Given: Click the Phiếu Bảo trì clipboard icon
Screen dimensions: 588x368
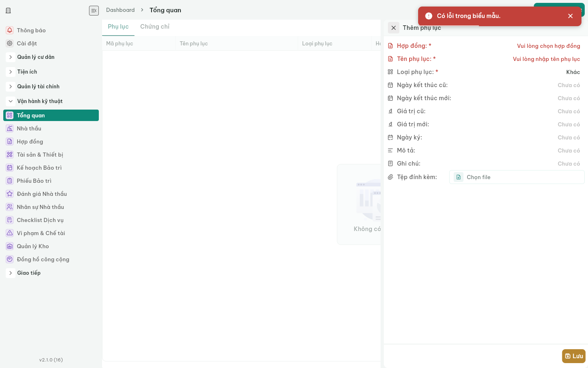Looking at the screenshot, I should (10, 181).
